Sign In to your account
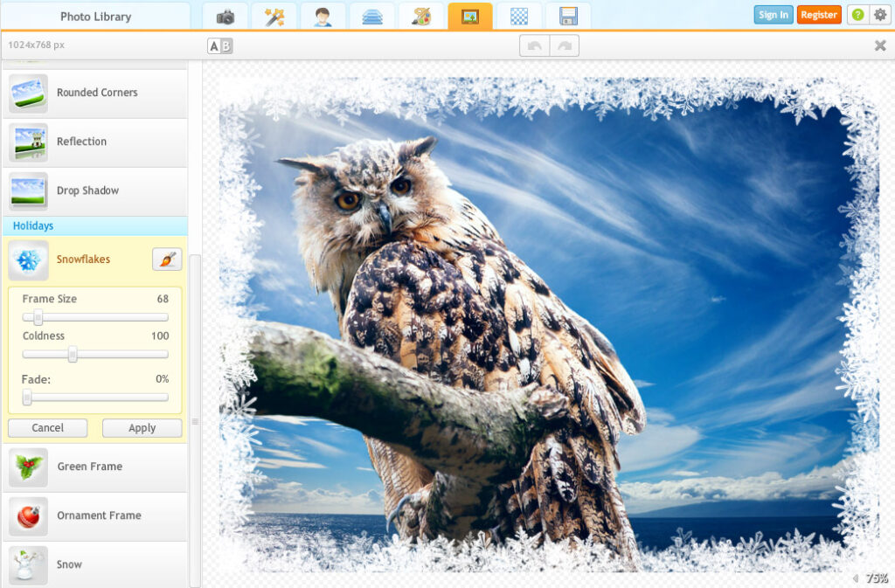 click(773, 14)
